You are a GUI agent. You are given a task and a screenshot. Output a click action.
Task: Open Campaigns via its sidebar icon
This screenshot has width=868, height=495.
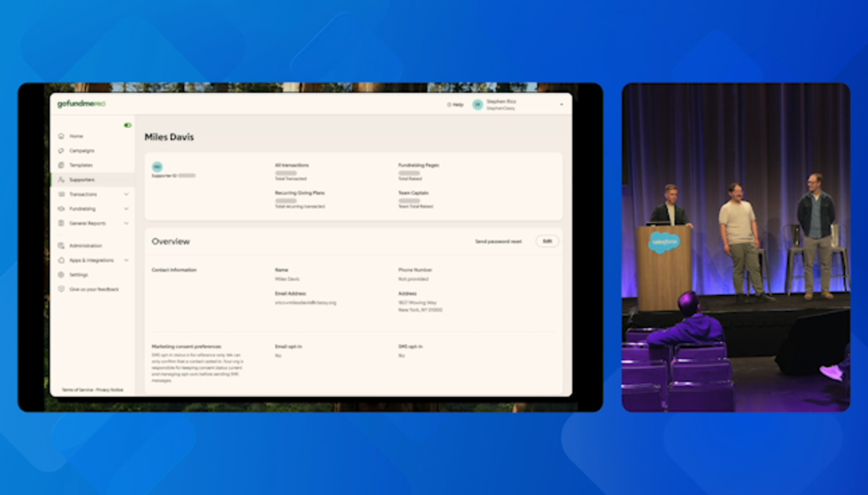[x=61, y=150]
